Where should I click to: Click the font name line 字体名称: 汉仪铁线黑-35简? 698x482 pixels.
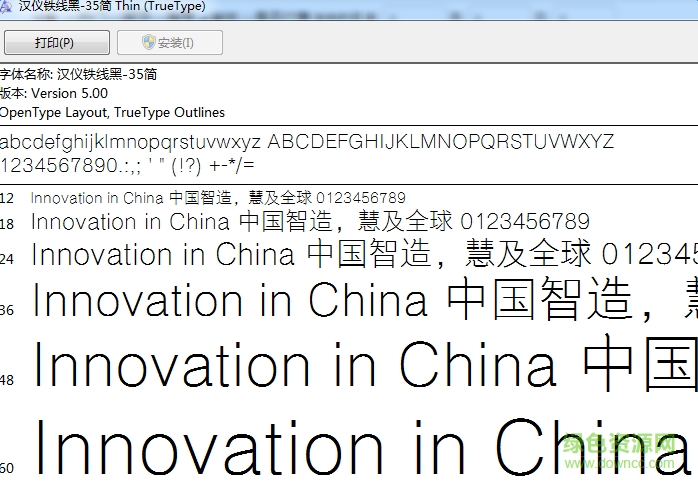tap(78, 74)
